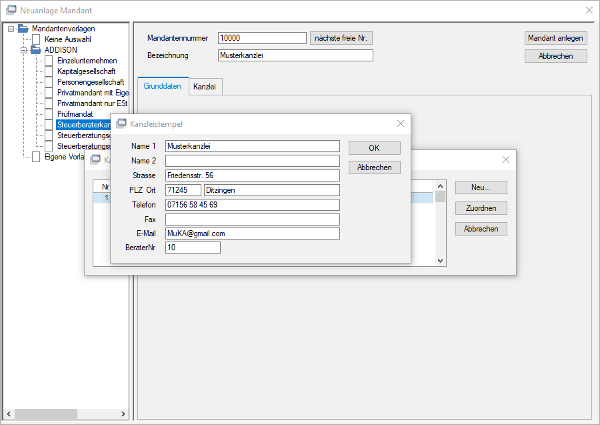Screen dimensions: 600x425
Task: Click the tree horizontal scrollbar right arrow
Action: (123, 414)
